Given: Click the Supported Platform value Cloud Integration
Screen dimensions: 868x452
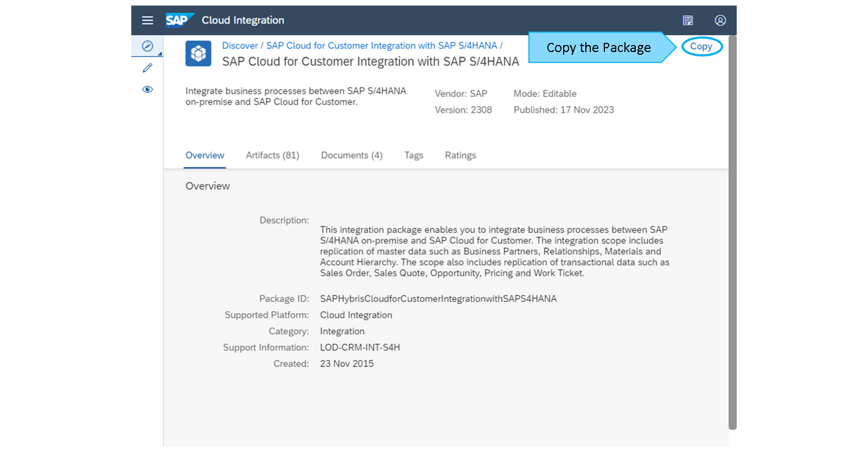Looking at the screenshot, I should click(356, 315).
